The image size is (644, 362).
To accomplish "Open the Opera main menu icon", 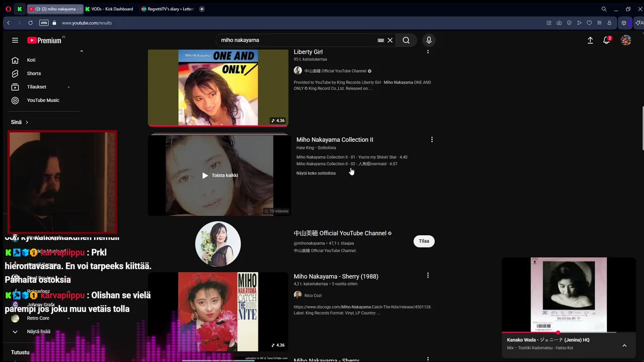I will click(x=8, y=9).
